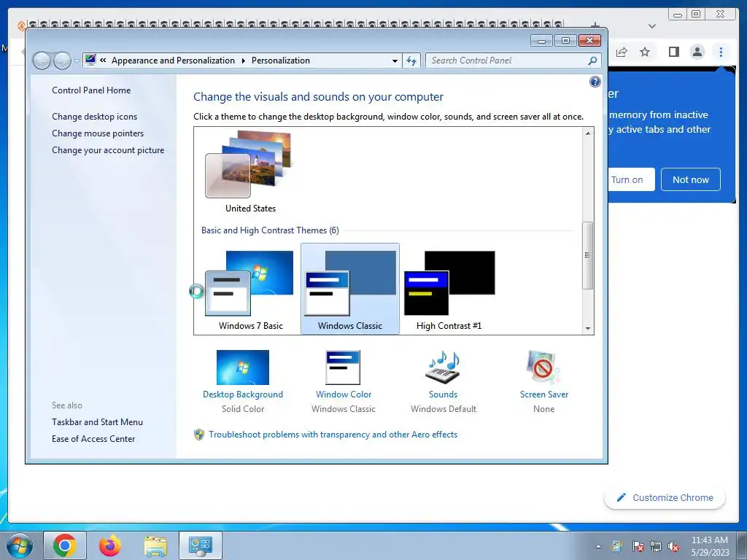Viewport: 747px width, 560px height.
Task: Click Chrome's share page icon
Action: click(622, 52)
